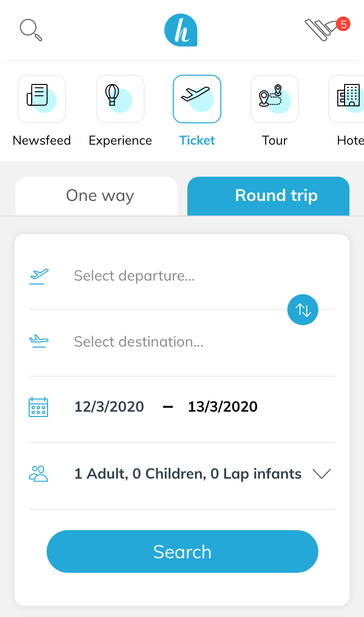This screenshot has width=364, height=617.
Task: Open the Newsfeed newspaper icon
Action: click(x=42, y=99)
